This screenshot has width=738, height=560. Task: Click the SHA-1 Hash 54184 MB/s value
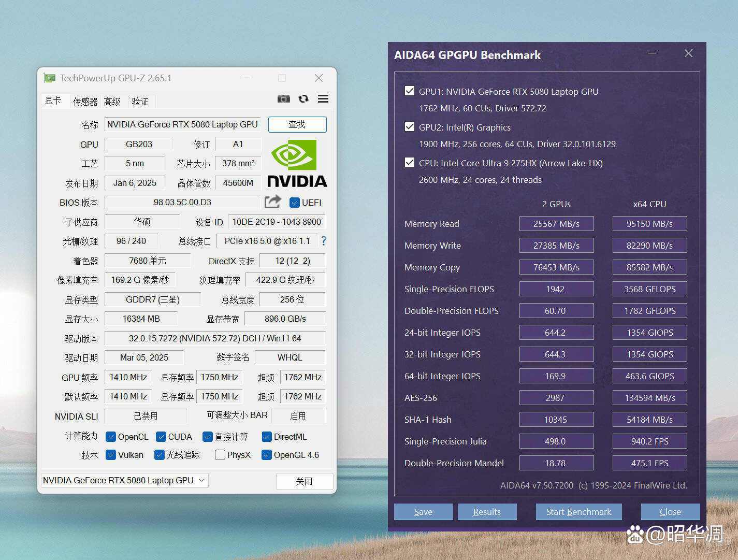(x=649, y=420)
